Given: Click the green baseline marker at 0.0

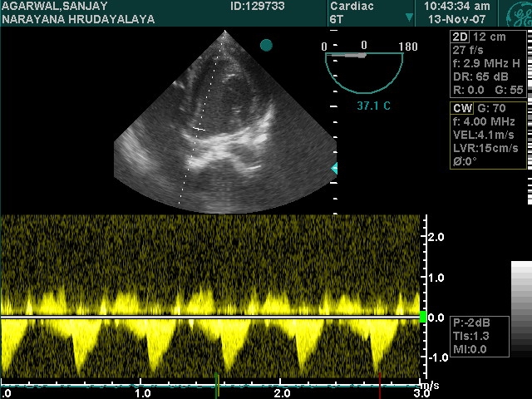Looking at the screenshot, I should (x=422, y=317).
